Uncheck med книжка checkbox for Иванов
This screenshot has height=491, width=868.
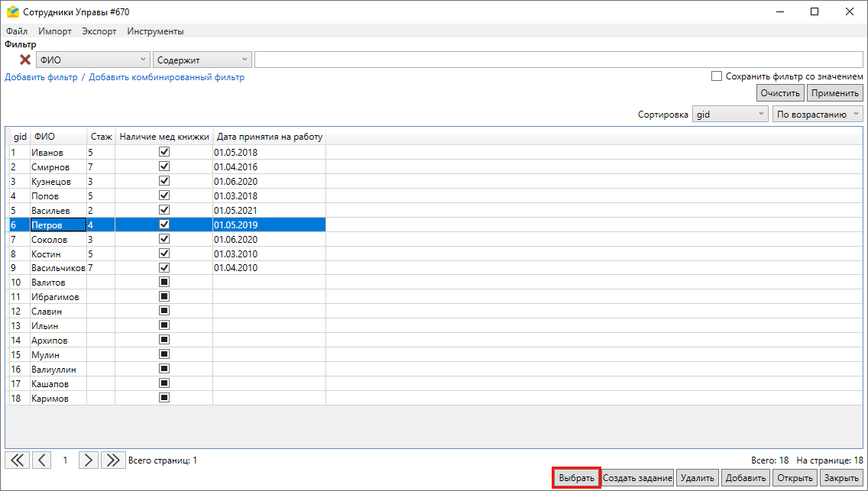[164, 152]
